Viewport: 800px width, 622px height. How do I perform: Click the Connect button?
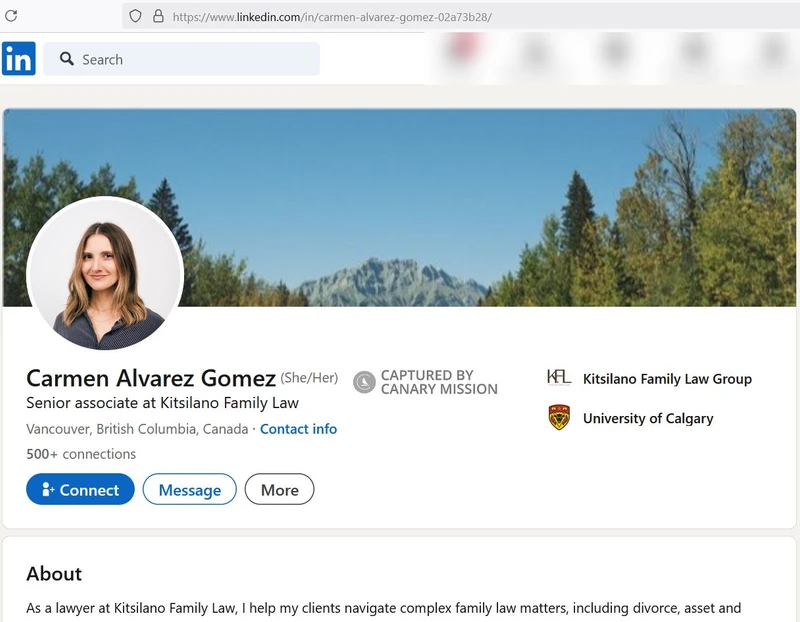point(80,489)
